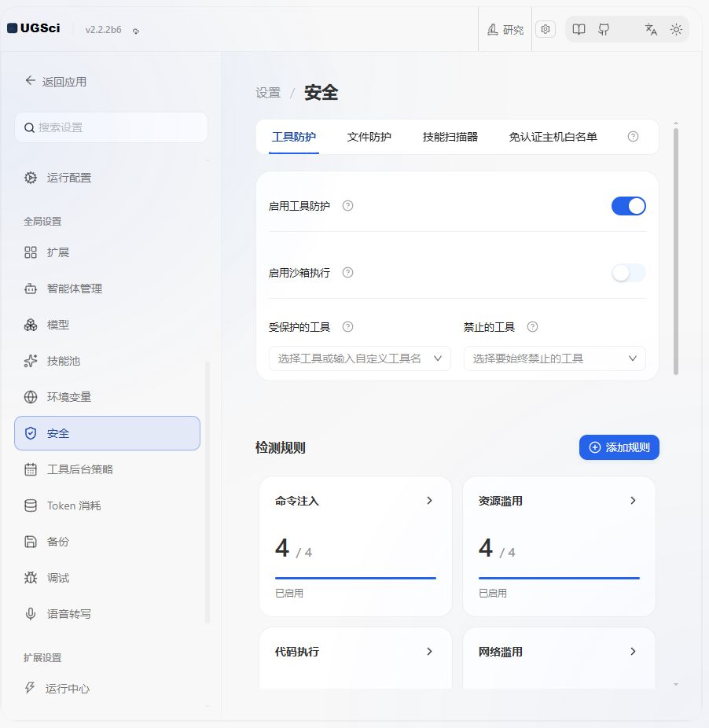Click help icon next to 启用工具防护
Screen dimensions: 709x728
click(347, 206)
